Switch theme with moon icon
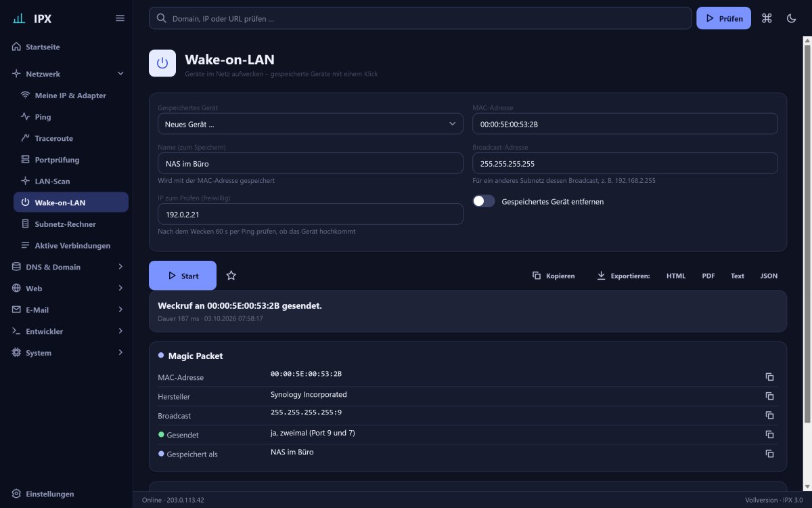The height and width of the screenshot is (508, 812). 792,18
